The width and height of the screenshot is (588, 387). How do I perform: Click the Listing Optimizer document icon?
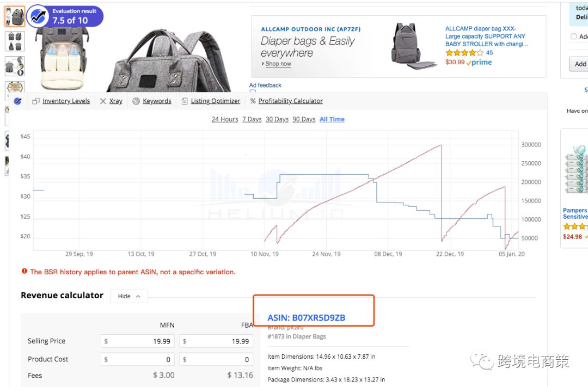pos(185,101)
